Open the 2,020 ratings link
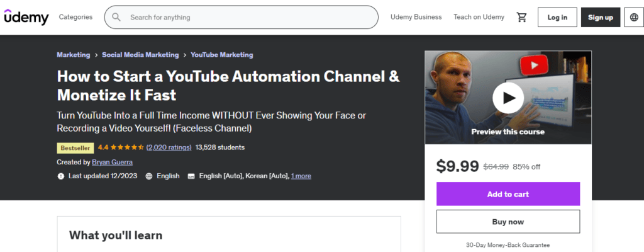The image size is (644, 252). point(169,147)
